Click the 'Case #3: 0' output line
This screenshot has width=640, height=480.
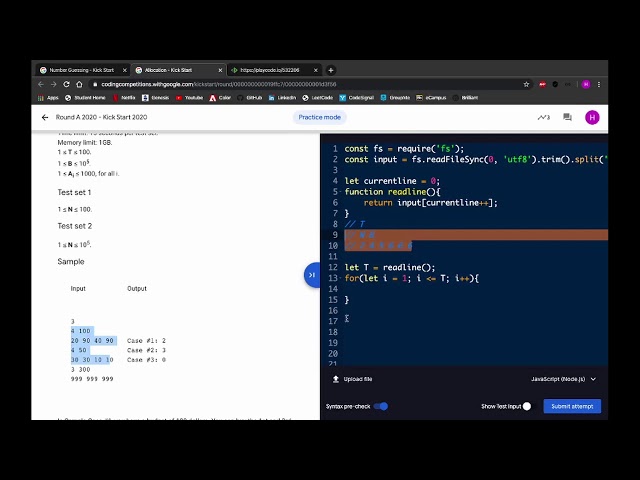click(x=146, y=360)
